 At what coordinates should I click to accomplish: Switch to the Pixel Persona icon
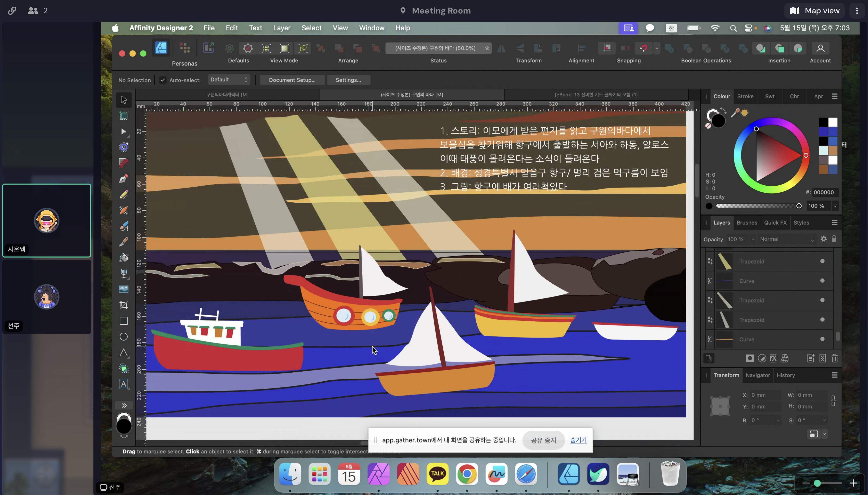(x=184, y=48)
